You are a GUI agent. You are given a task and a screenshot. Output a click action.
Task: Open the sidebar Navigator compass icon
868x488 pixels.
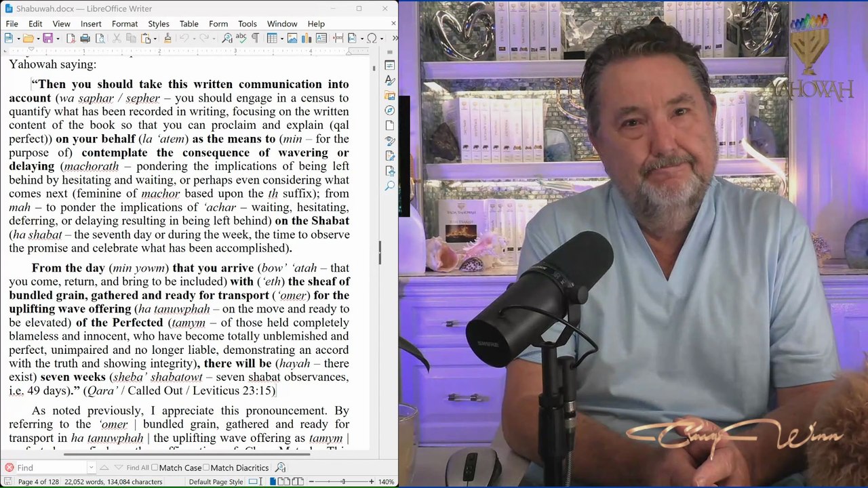tap(390, 110)
